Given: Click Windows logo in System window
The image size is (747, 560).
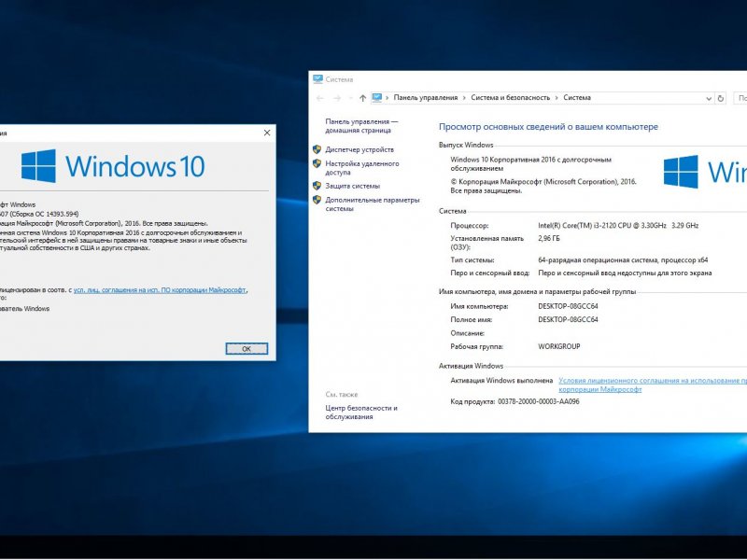Looking at the screenshot, I should [705, 172].
